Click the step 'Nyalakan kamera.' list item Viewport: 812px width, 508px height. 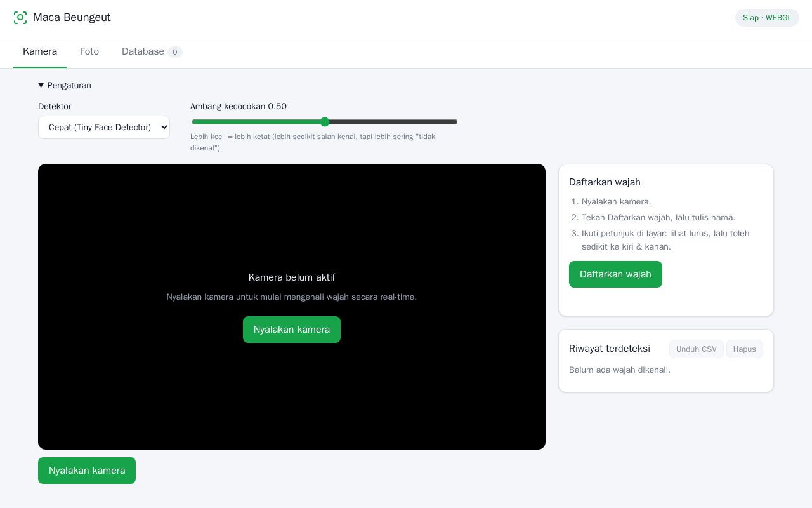pos(617,202)
